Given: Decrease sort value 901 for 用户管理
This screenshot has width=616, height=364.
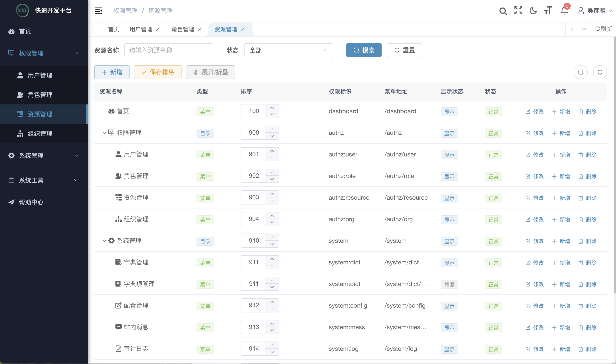Looking at the screenshot, I should (x=272, y=158).
